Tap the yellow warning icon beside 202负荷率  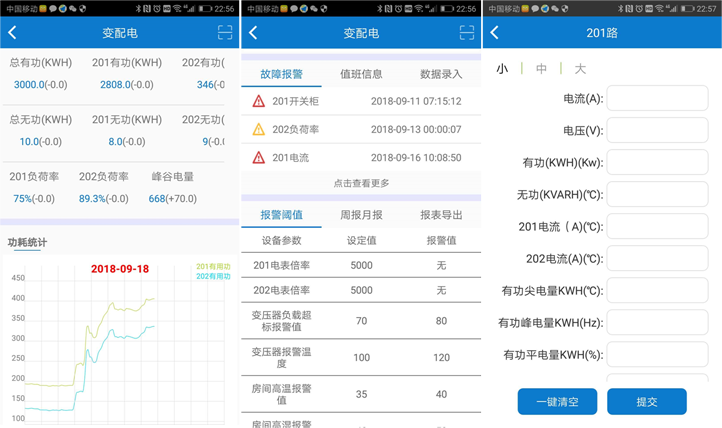pyautogui.click(x=259, y=129)
